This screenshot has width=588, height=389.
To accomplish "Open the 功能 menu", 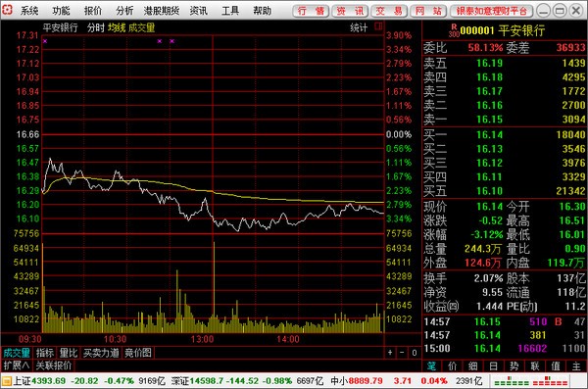I will click(x=61, y=11).
